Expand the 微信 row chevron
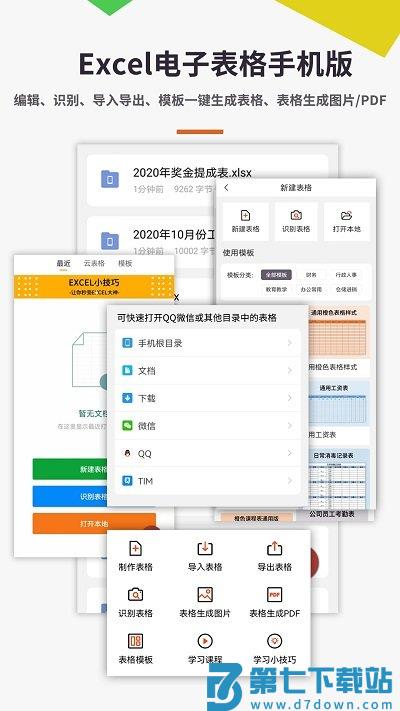Viewport: 400px width, 711px height. pos(290,426)
